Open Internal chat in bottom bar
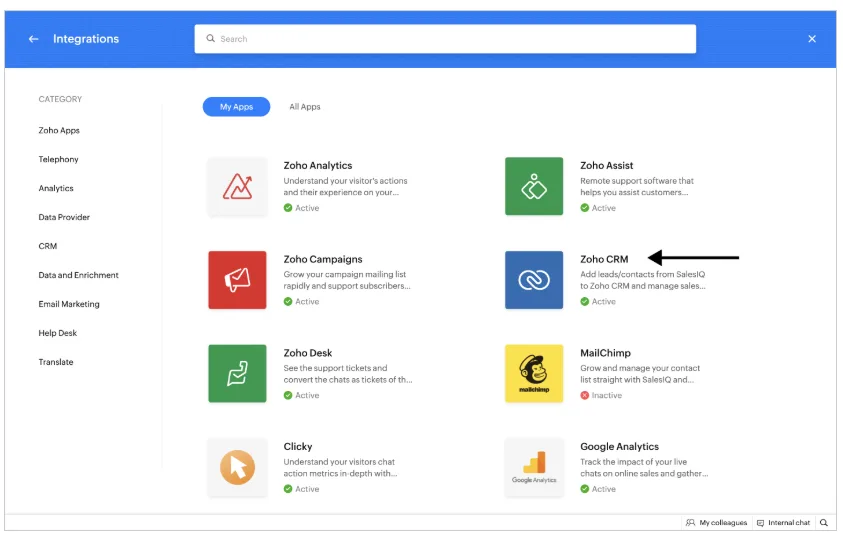The height and width of the screenshot is (539, 843). pos(783,523)
